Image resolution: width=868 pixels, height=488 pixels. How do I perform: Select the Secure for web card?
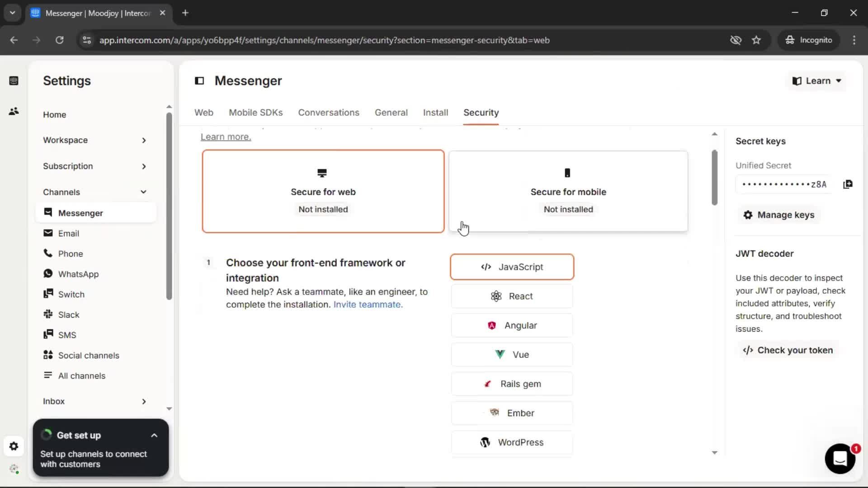coord(323,192)
